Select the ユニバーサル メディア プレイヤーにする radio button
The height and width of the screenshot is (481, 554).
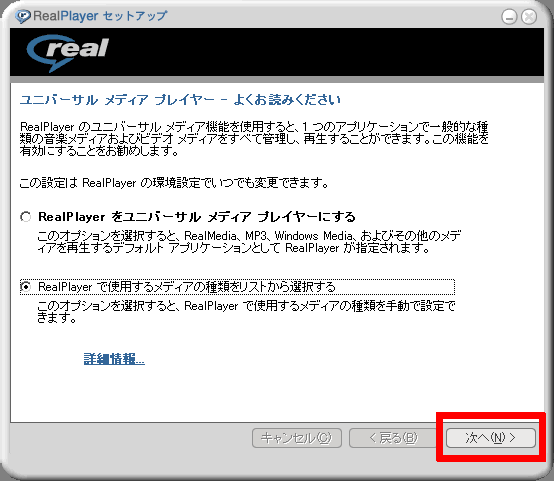click(25, 216)
